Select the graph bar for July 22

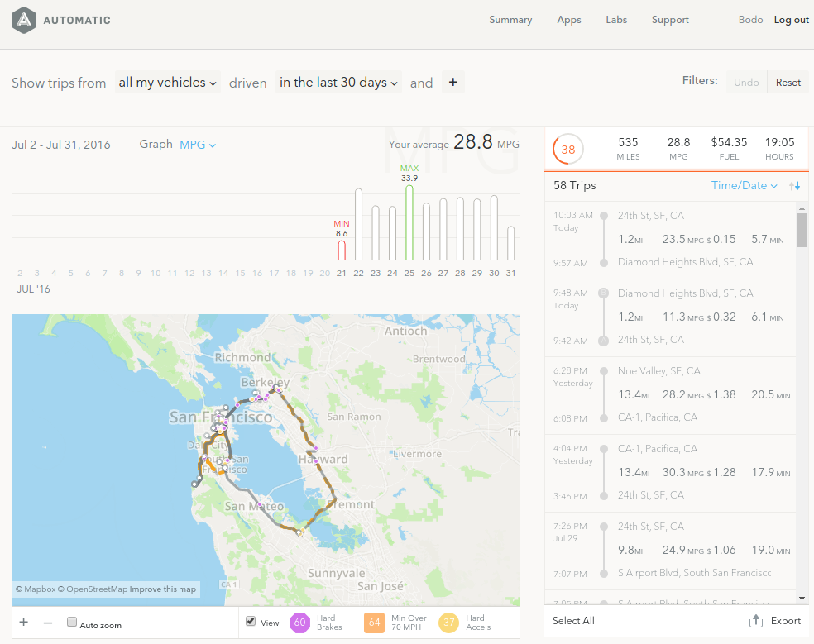pos(358,224)
